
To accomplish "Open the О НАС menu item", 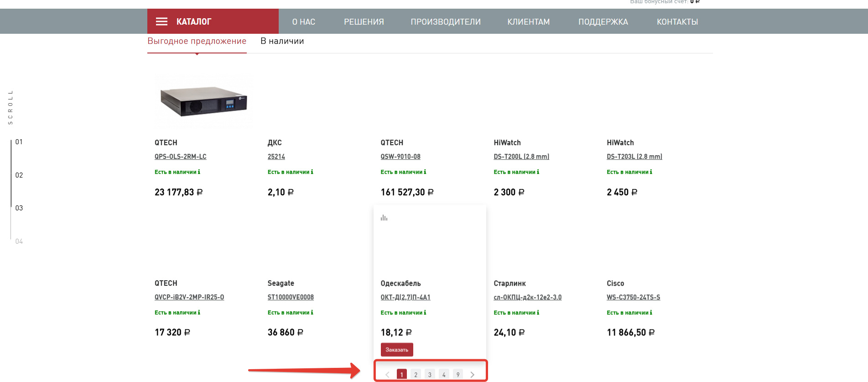I will tap(304, 22).
